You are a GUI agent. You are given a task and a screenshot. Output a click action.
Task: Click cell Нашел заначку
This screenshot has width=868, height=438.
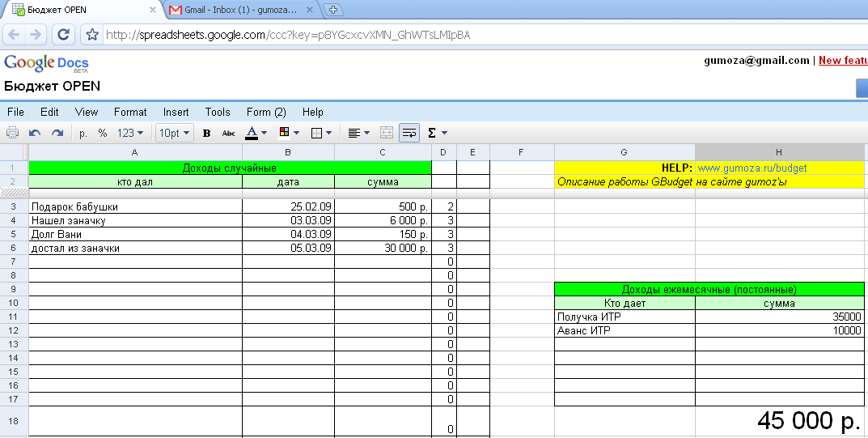[135, 220]
